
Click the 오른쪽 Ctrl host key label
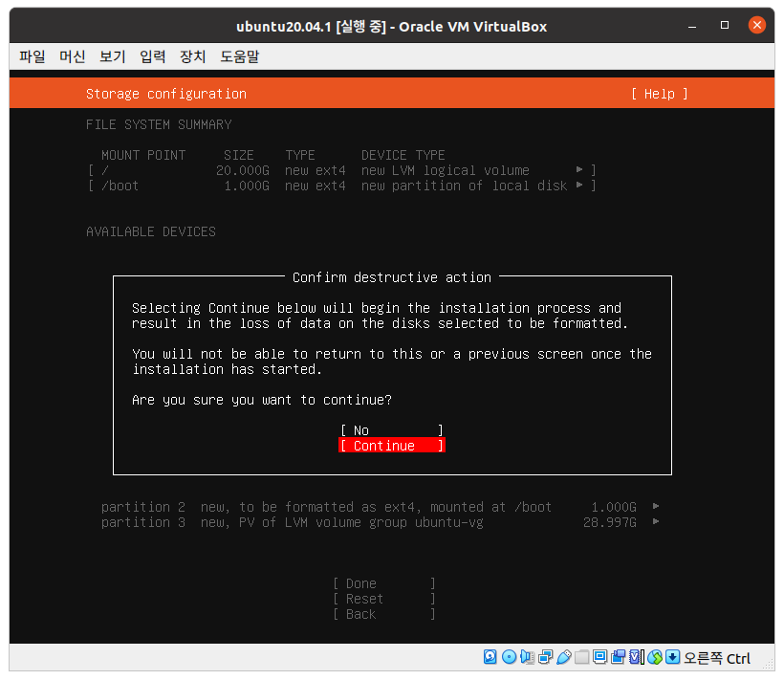pyautogui.click(x=717, y=658)
